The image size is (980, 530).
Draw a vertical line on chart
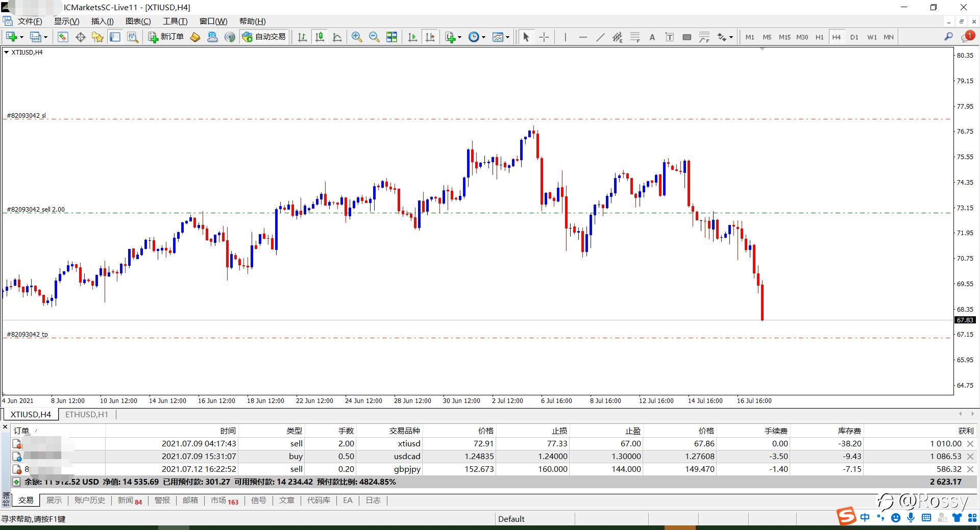point(566,37)
